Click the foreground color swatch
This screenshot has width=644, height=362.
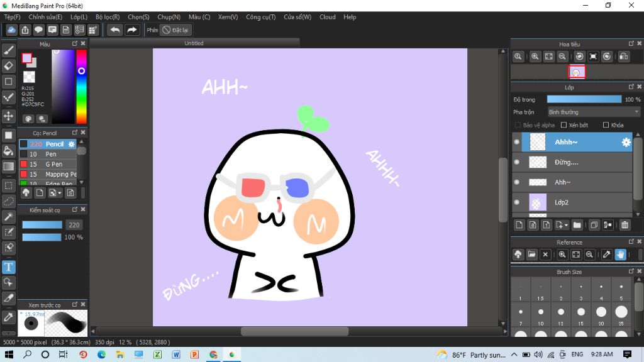(x=26, y=58)
